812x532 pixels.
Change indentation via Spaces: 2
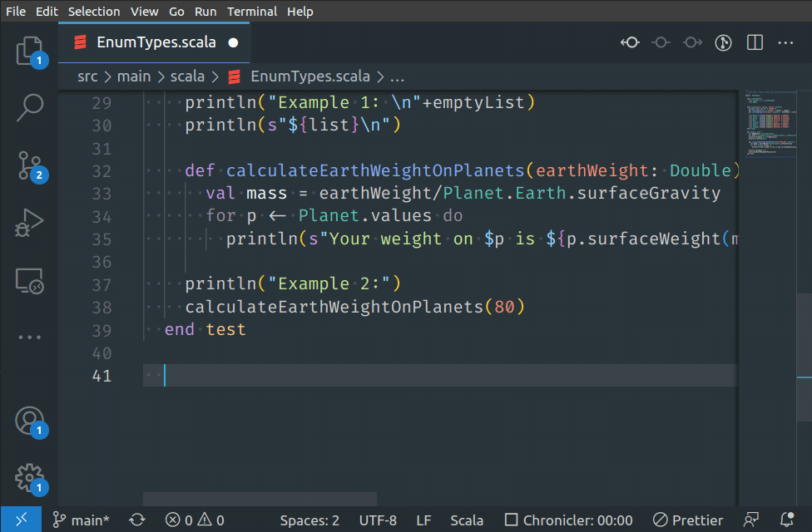point(309,520)
